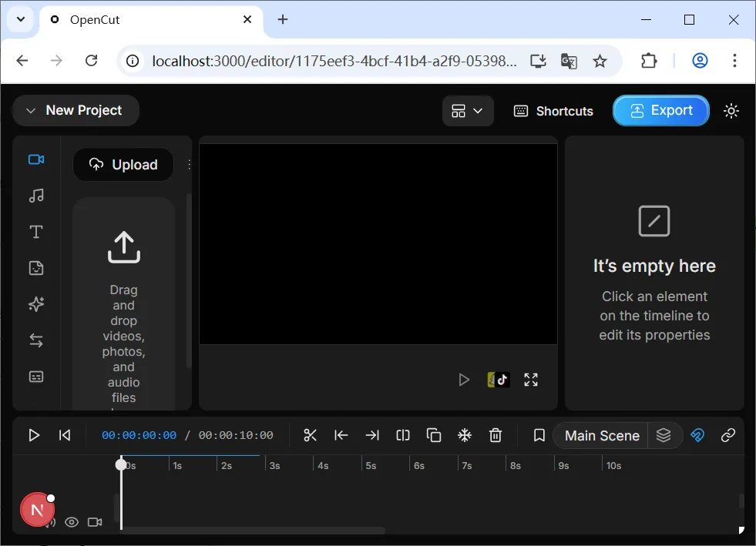Click the Export button
Image resolution: width=756 pixels, height=546 pixels.
[660, 110]
